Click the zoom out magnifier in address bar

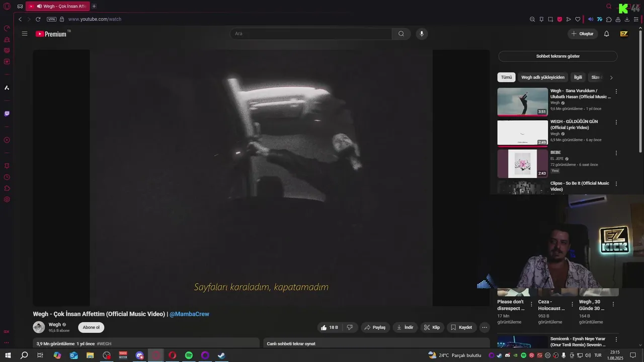point(532,19)
